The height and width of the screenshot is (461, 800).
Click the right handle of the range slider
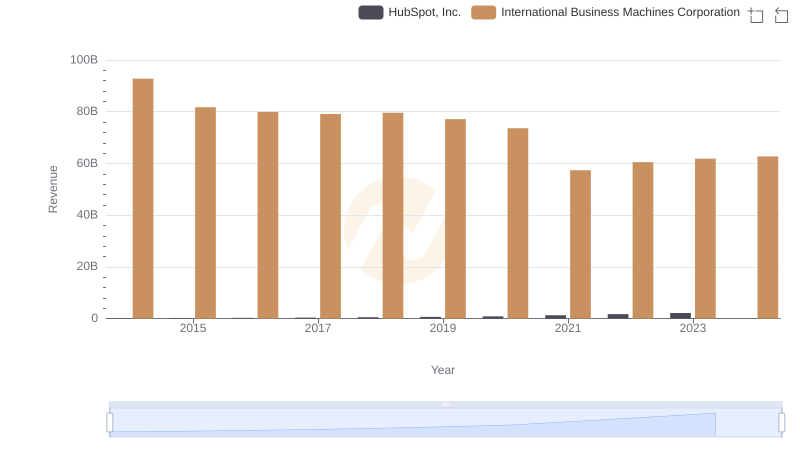click(x=782, y=423)
